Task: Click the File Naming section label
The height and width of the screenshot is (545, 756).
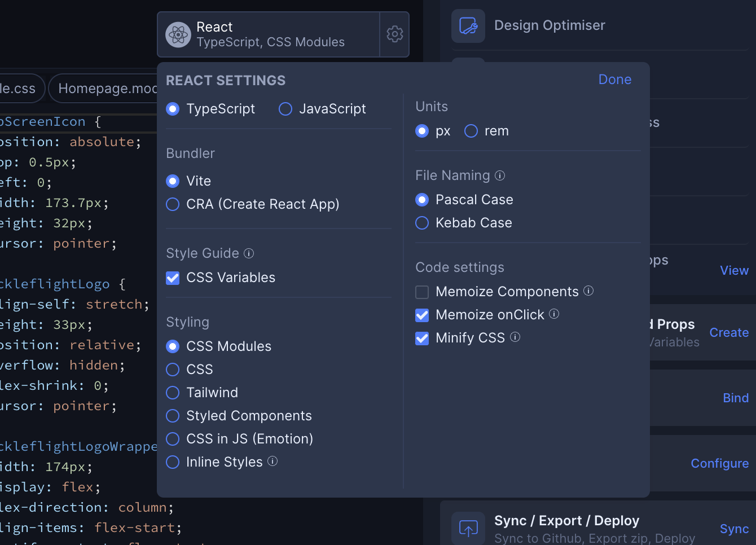Action: point(452,175)
